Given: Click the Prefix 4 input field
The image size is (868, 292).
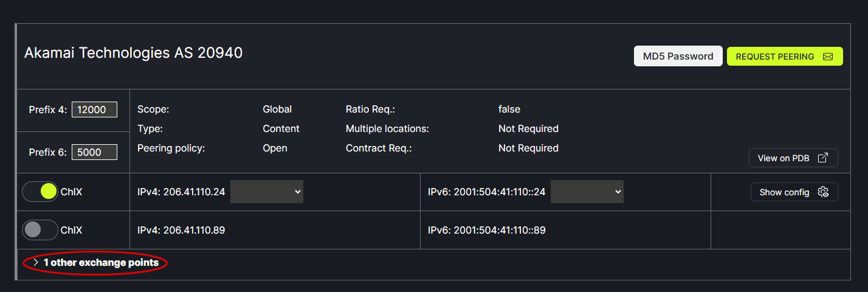Looking at the screenshot, I should click(94, 109).
